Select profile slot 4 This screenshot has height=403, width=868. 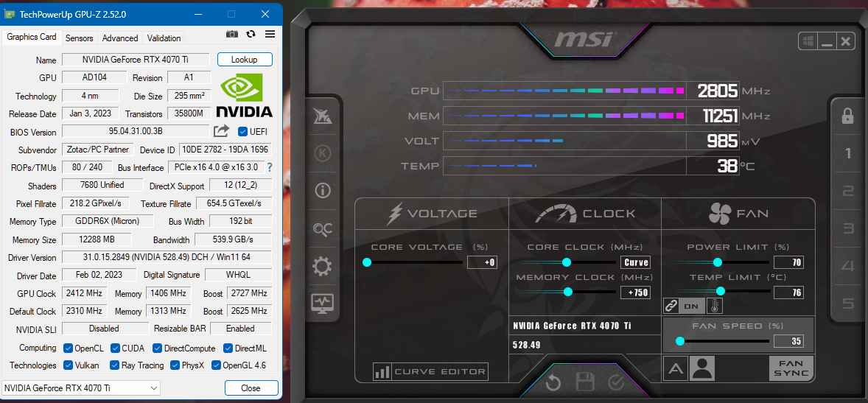pyautogui.click(x=847, y=266)
